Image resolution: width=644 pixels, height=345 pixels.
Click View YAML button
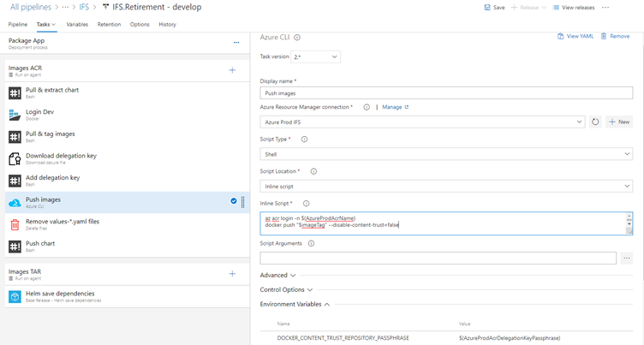point(575,36)
